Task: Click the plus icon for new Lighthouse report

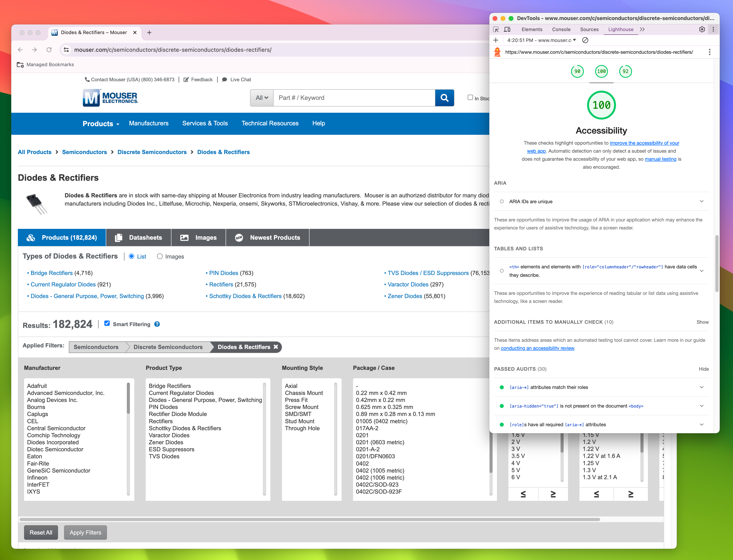Action: click(x=496, y=40)
